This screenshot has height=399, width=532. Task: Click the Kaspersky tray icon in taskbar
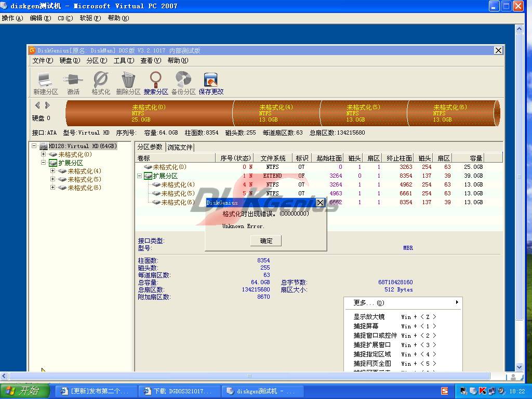[482, 391]
